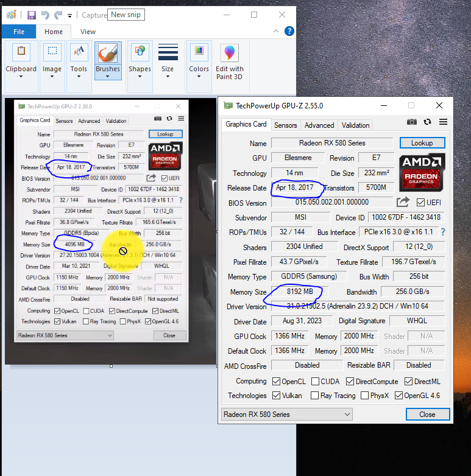Click Bus Interface question mark in GPU-Z 2.55.0
Image resolution: width=471 pixels, height=476 pixels.
(x=443, y=233)
